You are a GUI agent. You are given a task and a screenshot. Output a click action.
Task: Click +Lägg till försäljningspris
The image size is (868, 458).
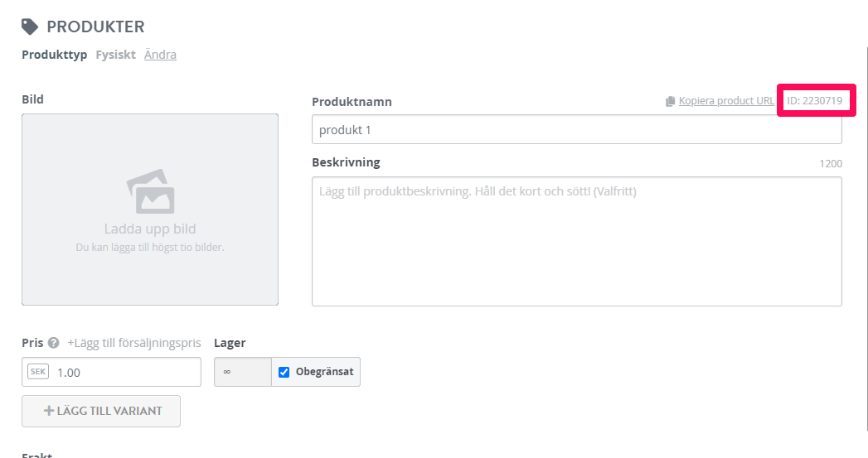(134, 343)
